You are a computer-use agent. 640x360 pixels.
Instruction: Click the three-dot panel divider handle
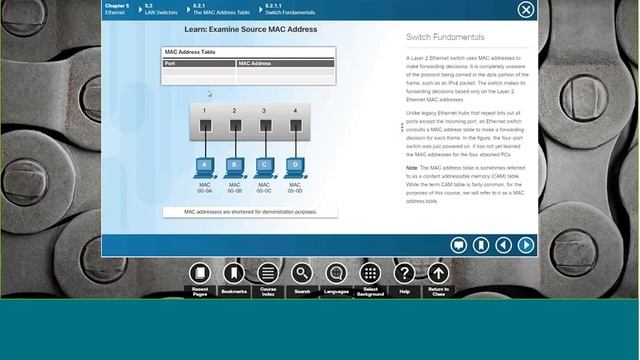pyautogui.click(x=402, y=128)
